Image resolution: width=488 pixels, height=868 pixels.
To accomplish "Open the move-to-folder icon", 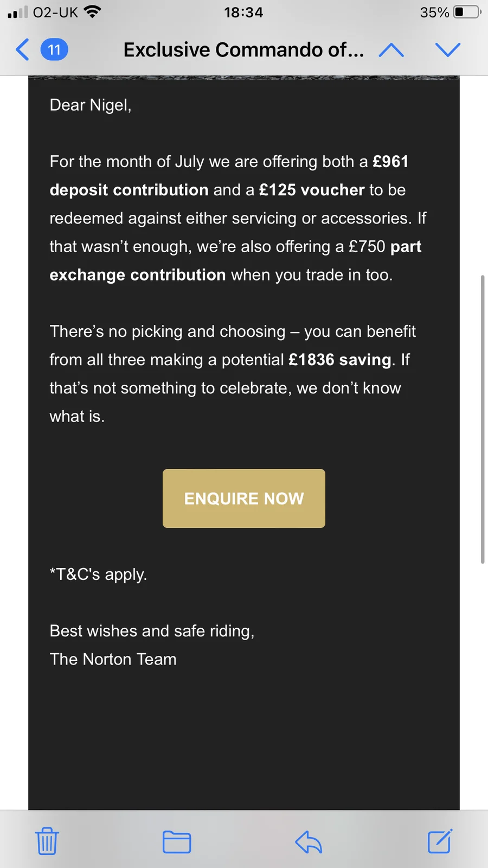I will pos(177,842).
